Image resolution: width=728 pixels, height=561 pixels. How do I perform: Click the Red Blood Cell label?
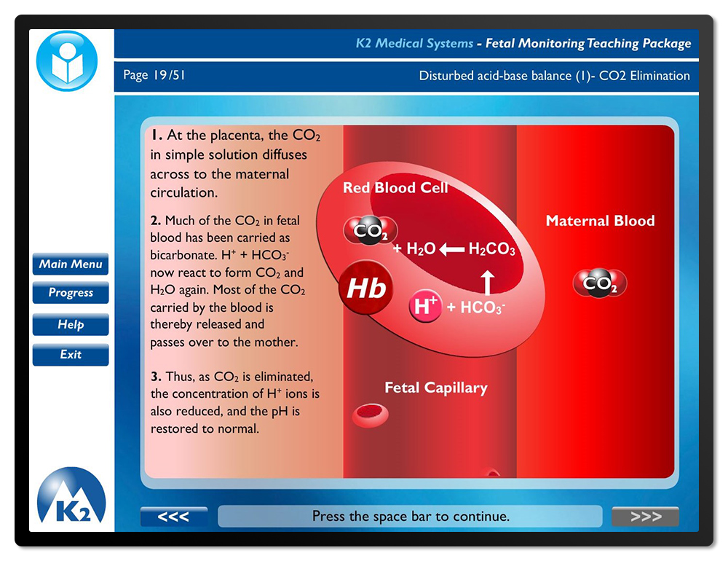(x=395, y=188)
